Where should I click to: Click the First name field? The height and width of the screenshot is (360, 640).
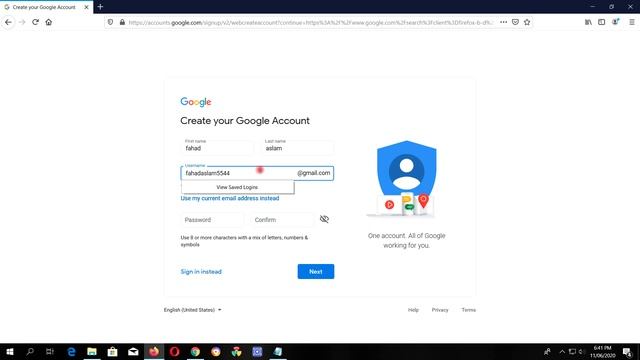click(217, 147)
